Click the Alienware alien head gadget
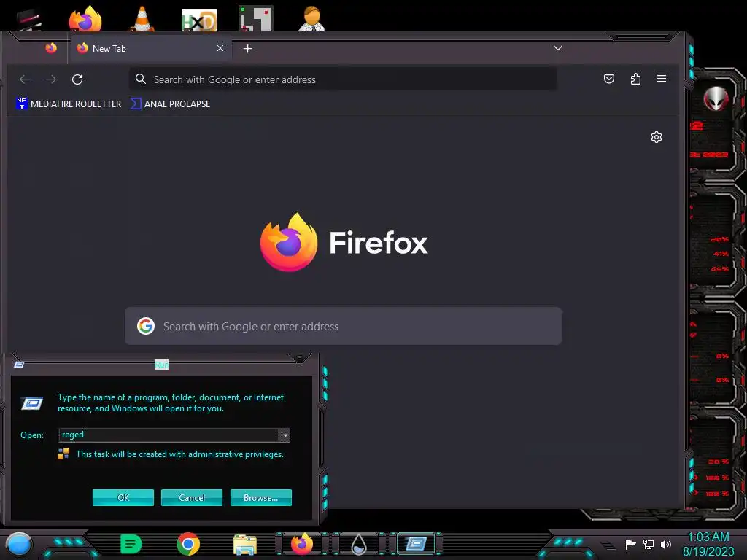The width and height of the screenshot is (747, 560). point(716,98)
